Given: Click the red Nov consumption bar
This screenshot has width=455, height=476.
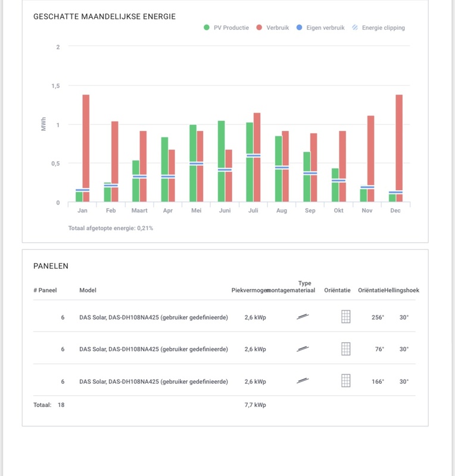Looking at the screenshot, I should [371, 158].
